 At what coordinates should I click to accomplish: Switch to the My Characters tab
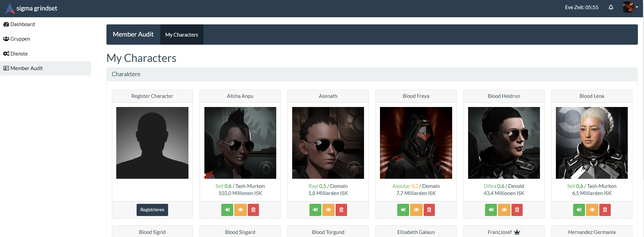pyautogui.click(x=182, y=35)
